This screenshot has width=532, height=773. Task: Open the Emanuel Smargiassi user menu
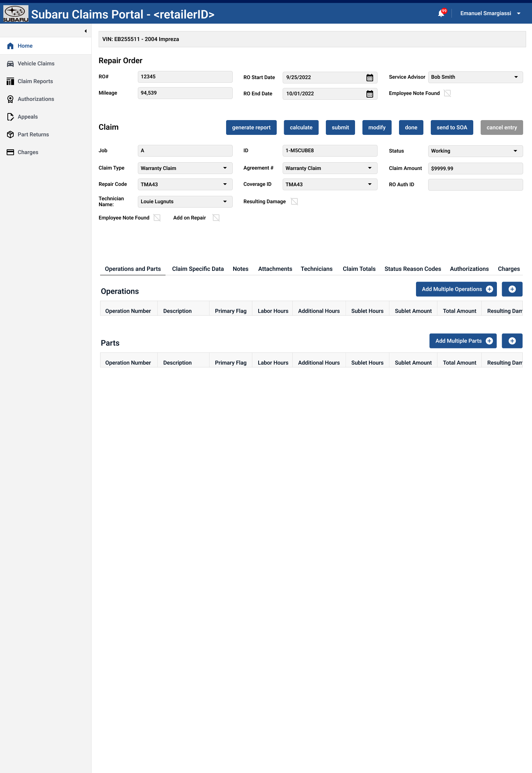490,14
